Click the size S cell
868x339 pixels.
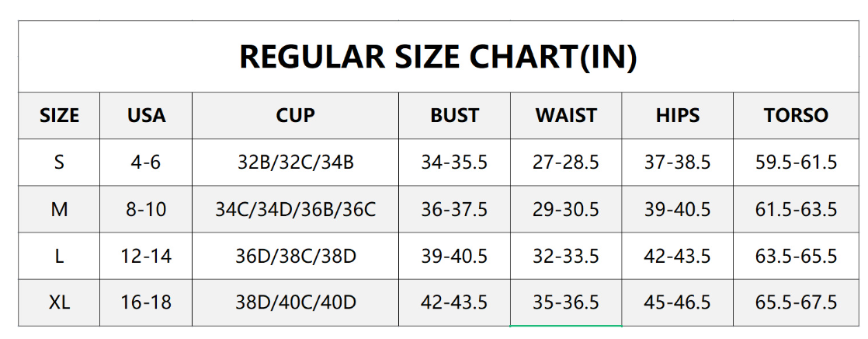pyautogui.click(x=59, y=163)
